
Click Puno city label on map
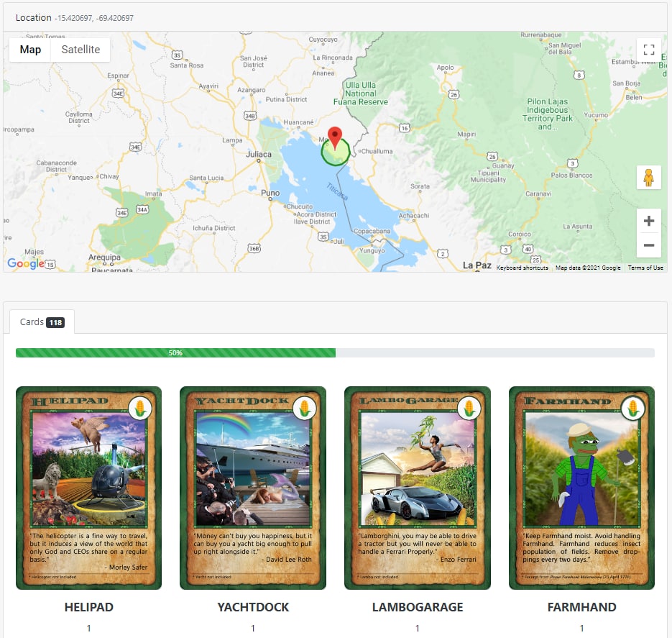270,193
